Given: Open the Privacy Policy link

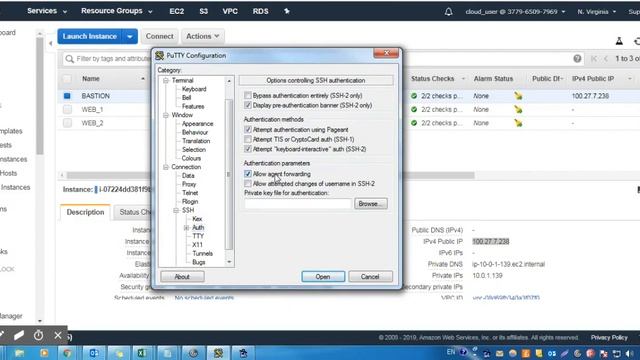Looking at the screenshot, I should click(x=609, y=338).
